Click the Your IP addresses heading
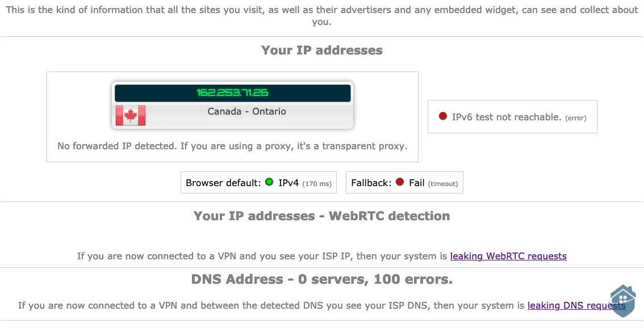This screenshot has width=644, height=328. (322, 50)
